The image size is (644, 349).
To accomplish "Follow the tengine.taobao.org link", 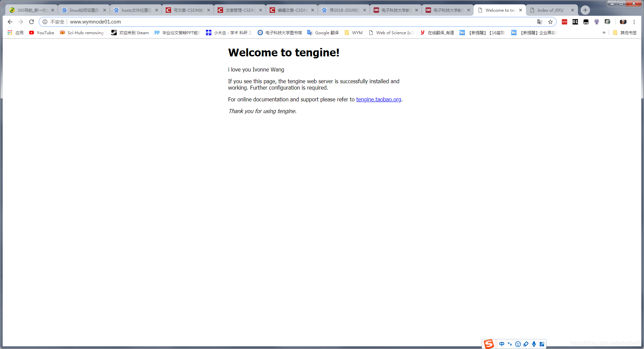I will pyautogui.click(x=378, y=99).
